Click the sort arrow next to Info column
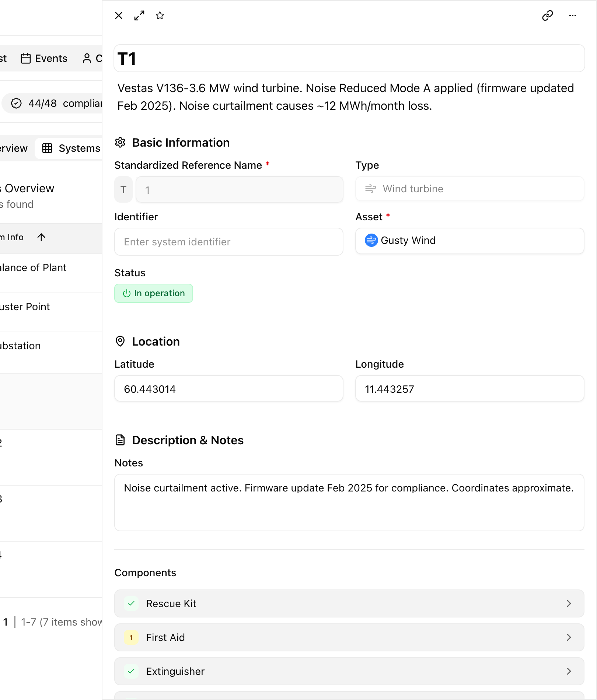597x700 pixels. [x=41, y=237]
